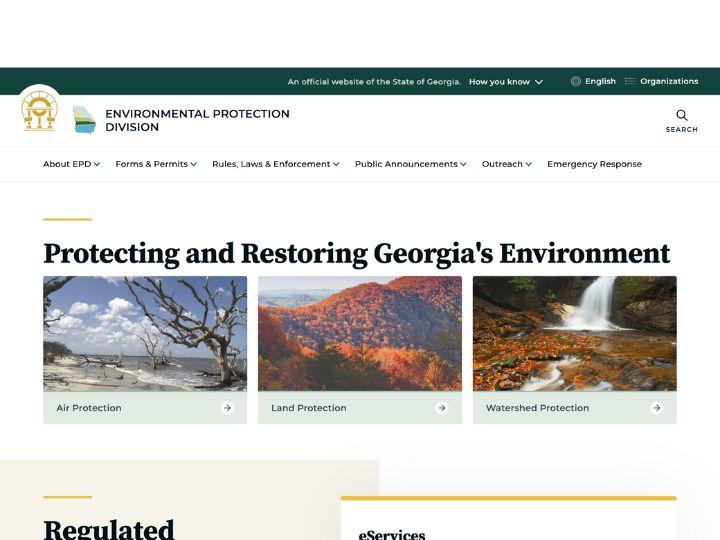This screenshot has width=720, height=540.
Task: Click the Organizations list icon
Action: tap(630, 81)
